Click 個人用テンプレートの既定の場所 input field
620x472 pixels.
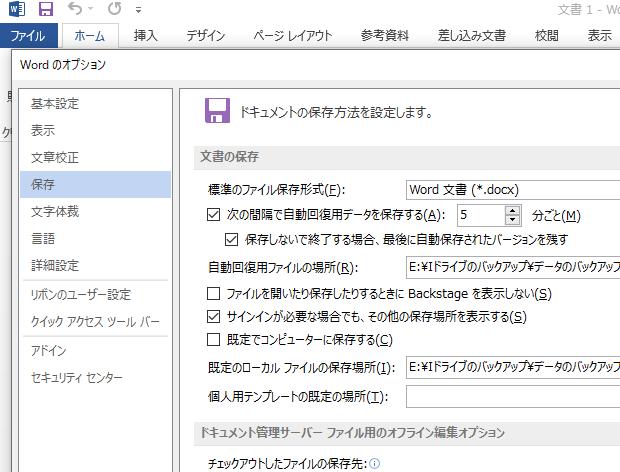tap(512, 397)
